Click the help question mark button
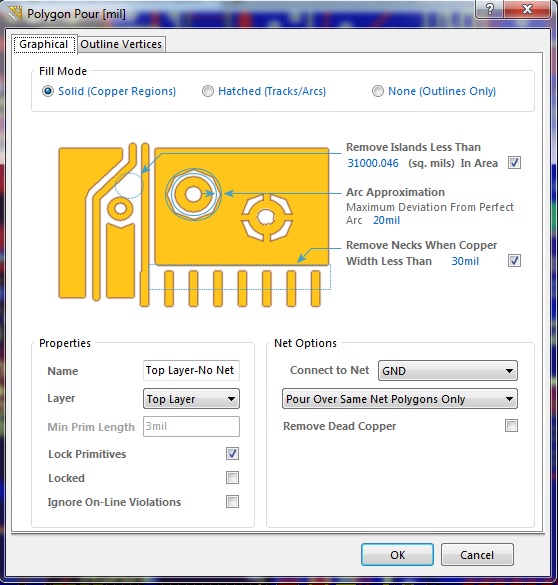 [490, 9]
